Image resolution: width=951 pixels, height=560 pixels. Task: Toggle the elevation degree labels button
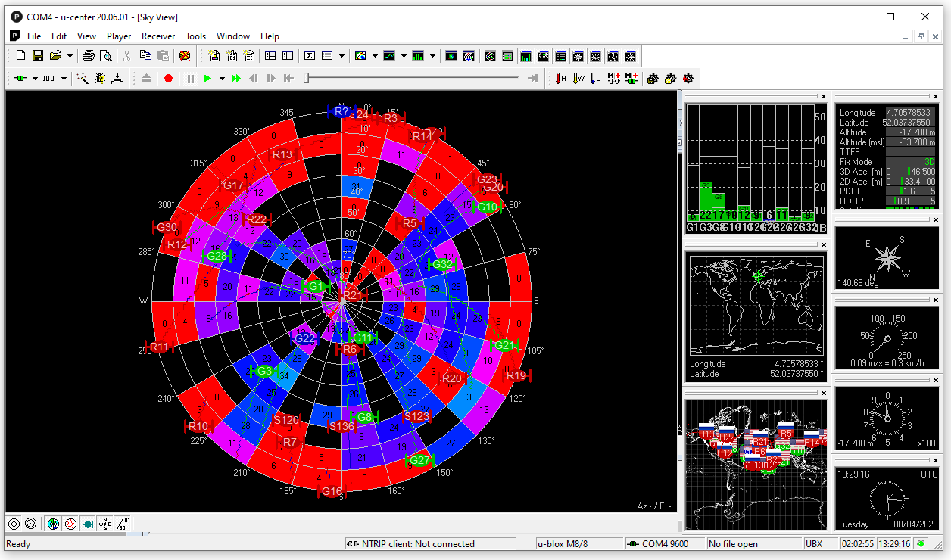pos(123,523)
